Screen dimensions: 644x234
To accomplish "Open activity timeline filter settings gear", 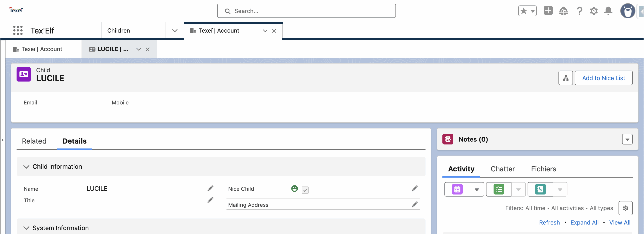I will [625, 208].
